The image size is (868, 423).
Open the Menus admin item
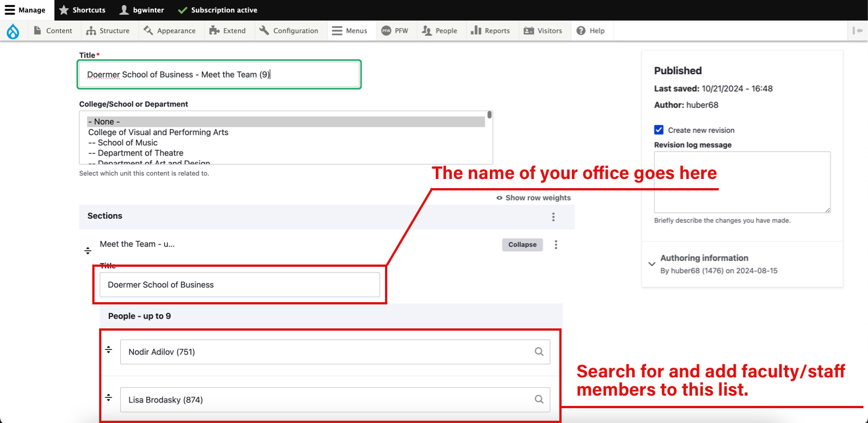[351, 31]
